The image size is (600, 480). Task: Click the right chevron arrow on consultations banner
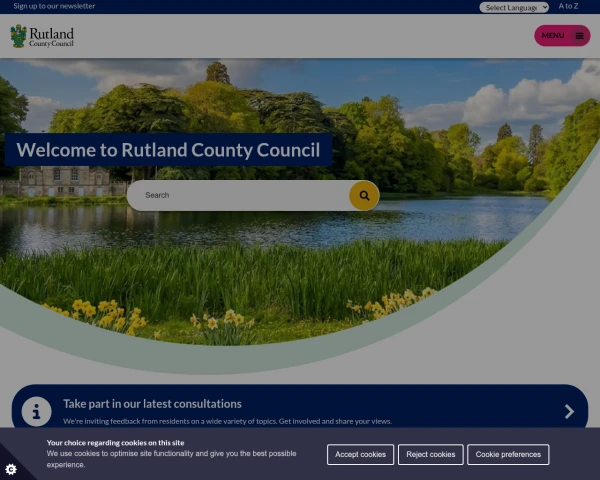[569, 411]
